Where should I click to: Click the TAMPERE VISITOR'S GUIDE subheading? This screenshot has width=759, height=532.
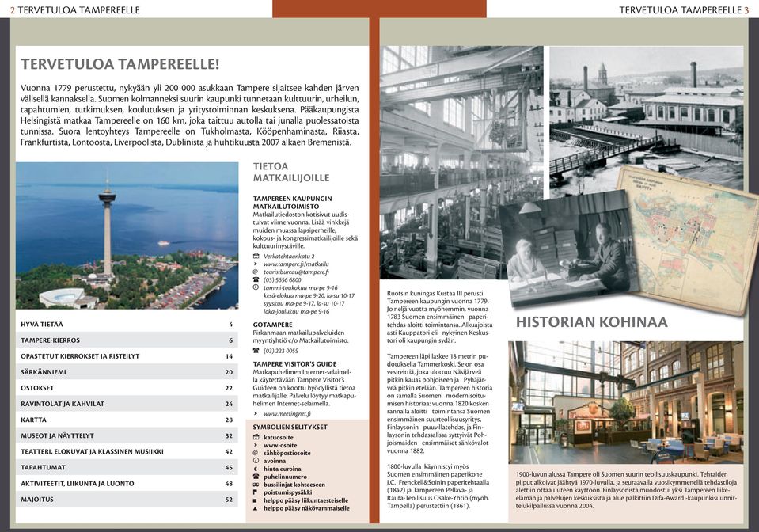click(x=294, y=364)
